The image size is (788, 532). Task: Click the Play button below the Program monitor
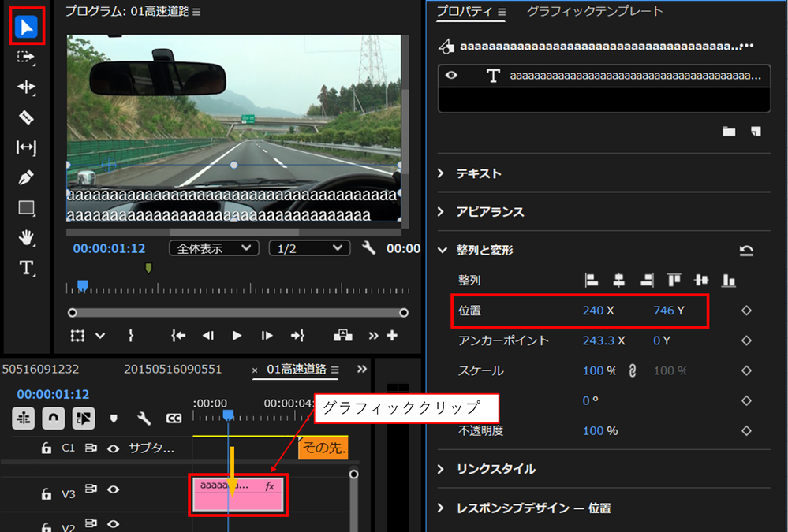[x=236, y=335]
